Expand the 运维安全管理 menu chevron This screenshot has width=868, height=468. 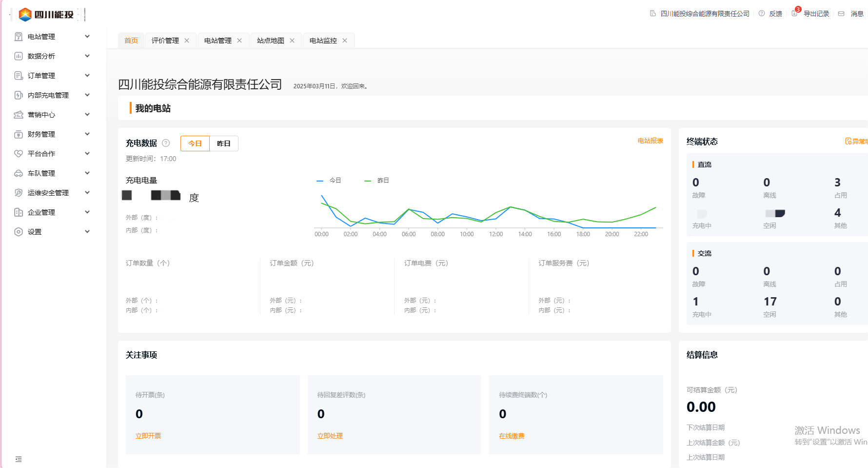point(87,192)
